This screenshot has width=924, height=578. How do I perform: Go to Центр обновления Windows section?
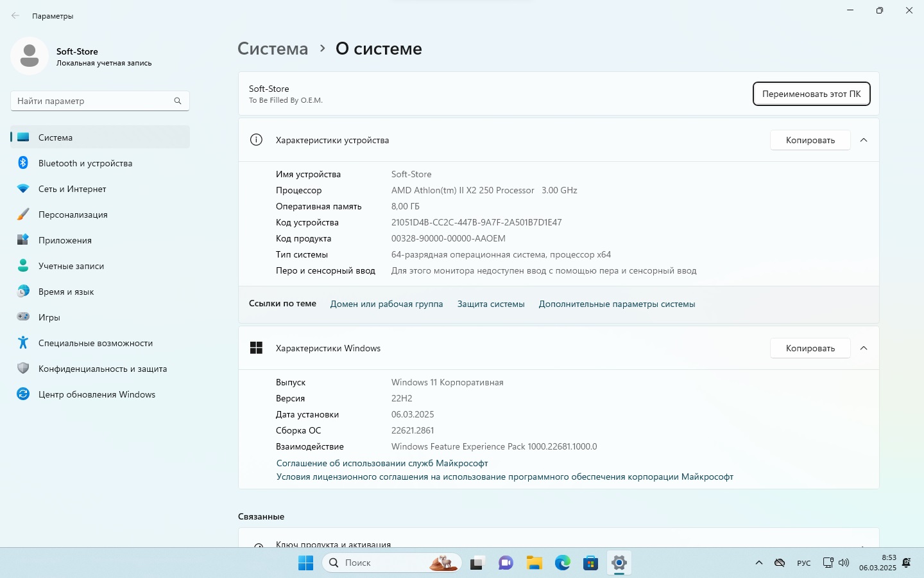[x=100, y=394]
